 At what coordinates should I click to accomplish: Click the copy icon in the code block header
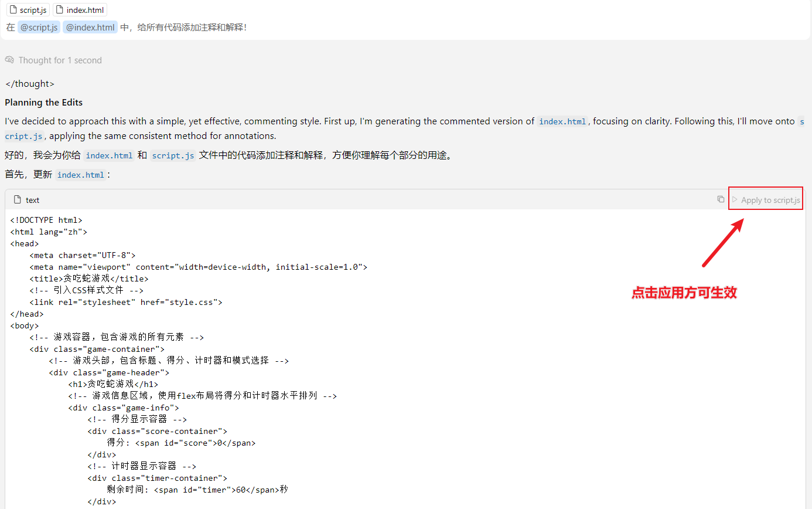coord(721,199)
